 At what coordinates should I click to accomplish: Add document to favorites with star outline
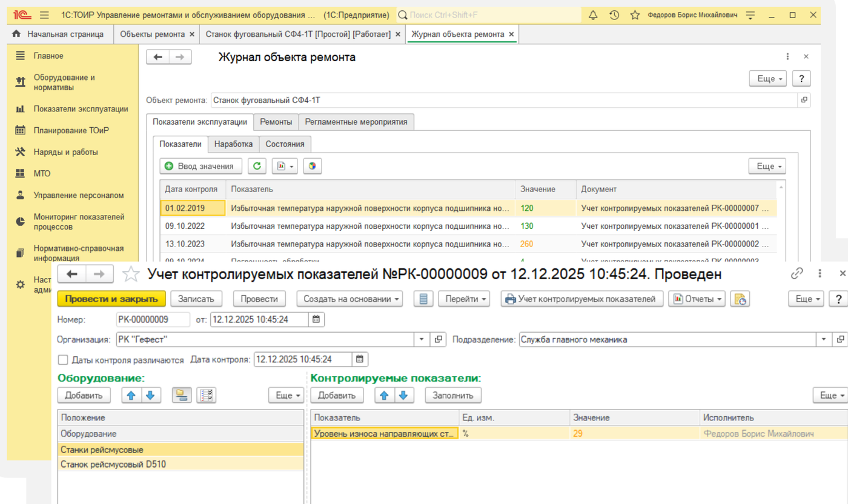[131, 274]
